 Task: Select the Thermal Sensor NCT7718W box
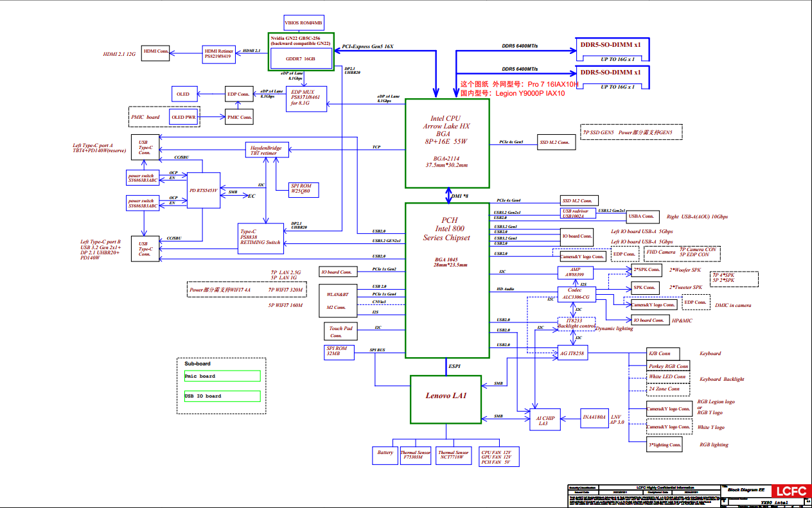point(454,456)
